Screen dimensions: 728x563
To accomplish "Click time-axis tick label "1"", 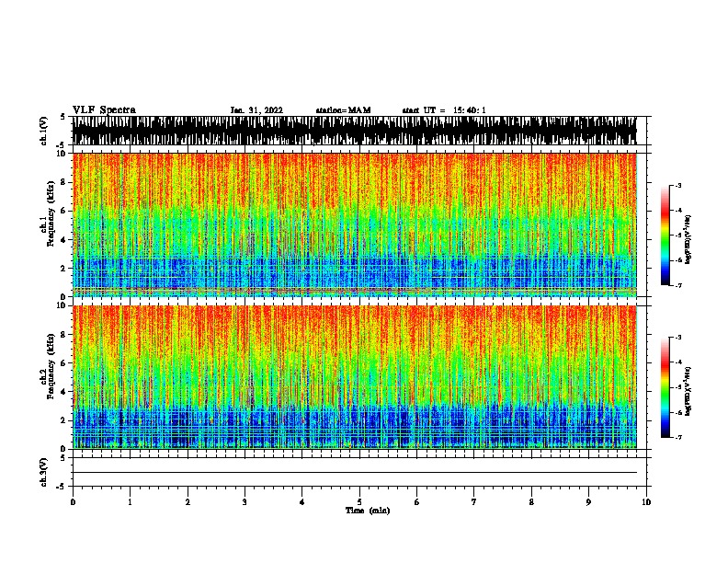I will [x=130, y=501].
